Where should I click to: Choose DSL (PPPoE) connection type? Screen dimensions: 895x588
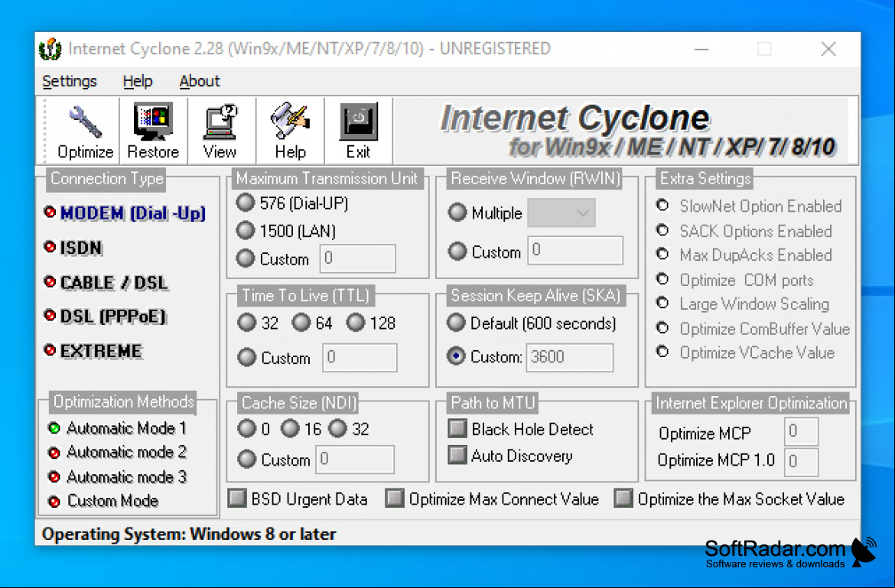(x=105, y=316)
